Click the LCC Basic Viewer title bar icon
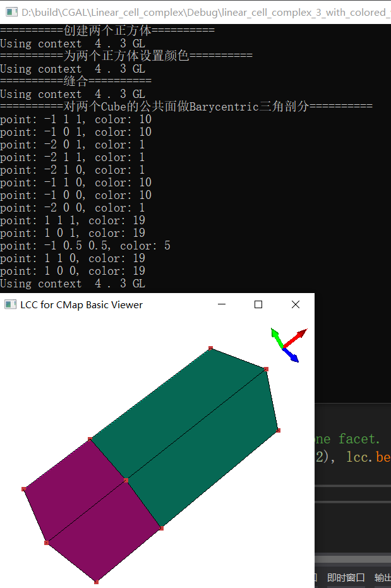Image resolution: width=391 pixels, height=588 pixels. pos(10,304)
